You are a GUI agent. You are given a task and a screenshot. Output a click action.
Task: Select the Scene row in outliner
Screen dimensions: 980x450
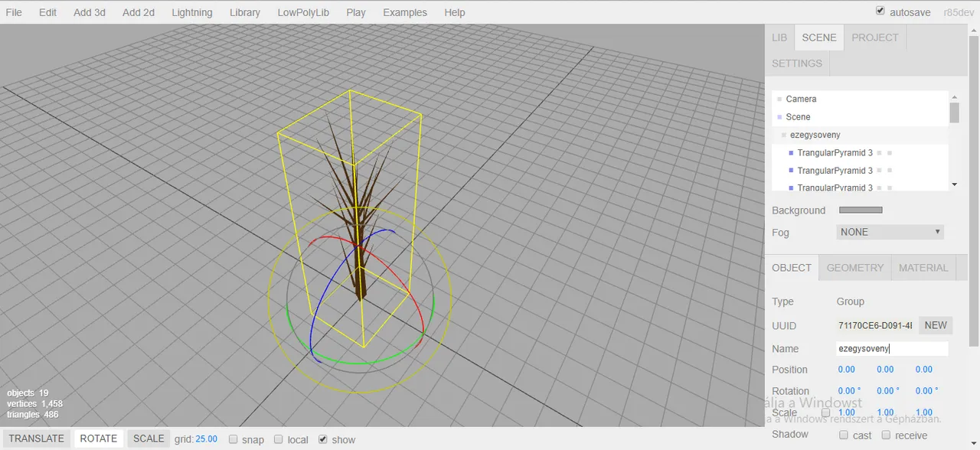tap(860, 117)
